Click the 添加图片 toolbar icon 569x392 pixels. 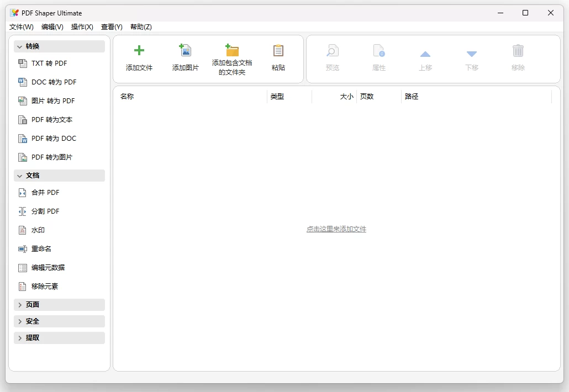pyautogui.click(x=185, y=58)
